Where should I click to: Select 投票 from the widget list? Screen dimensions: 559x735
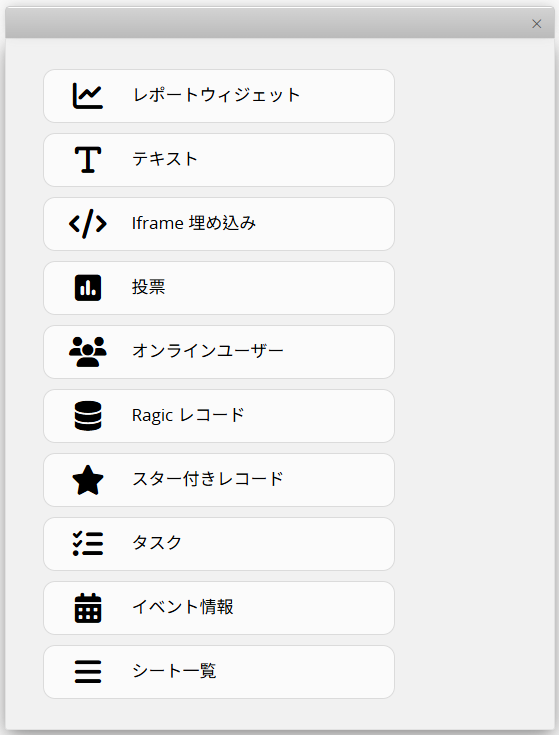pos(219,288)
